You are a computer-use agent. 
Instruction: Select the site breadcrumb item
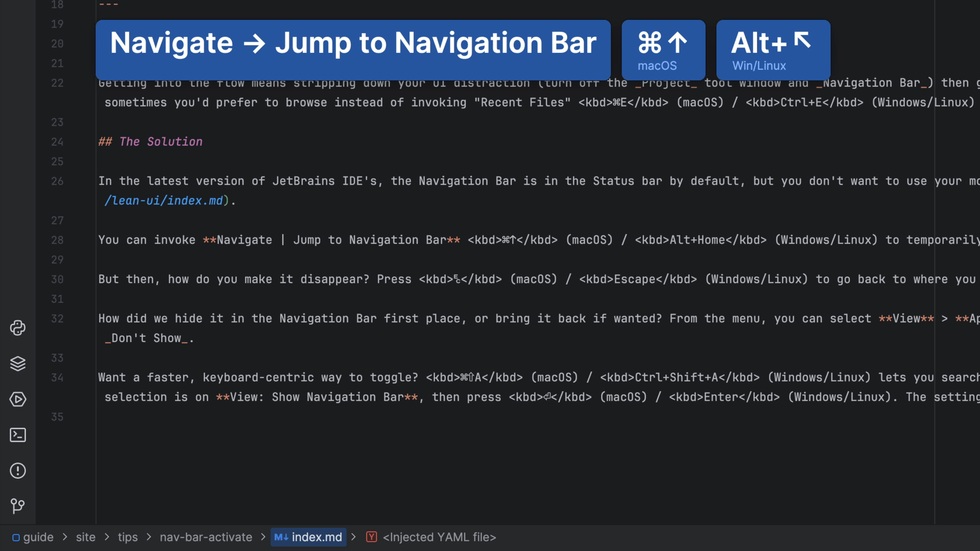[85, 537]
